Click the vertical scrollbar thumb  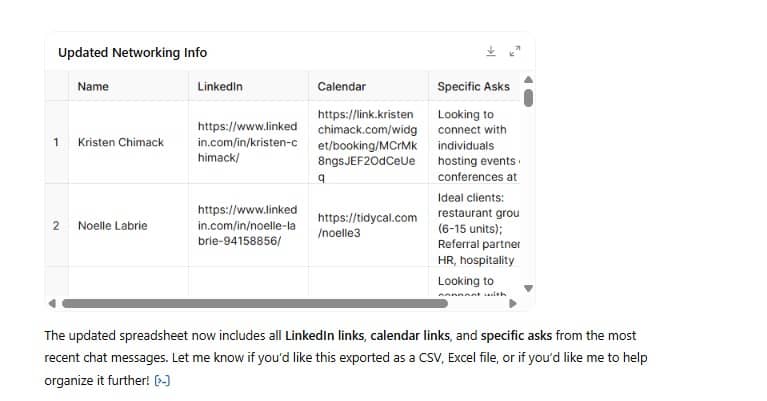528,98
